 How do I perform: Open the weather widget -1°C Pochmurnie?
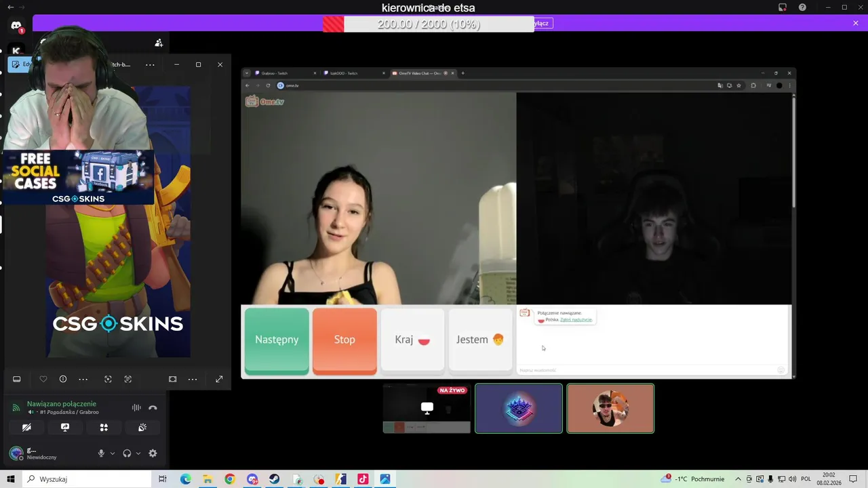[x=693, y=479]
